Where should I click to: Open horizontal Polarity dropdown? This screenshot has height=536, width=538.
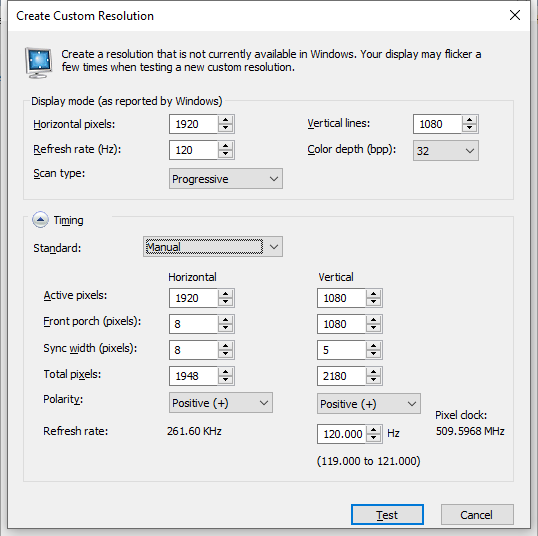click(x=221, y=403)
